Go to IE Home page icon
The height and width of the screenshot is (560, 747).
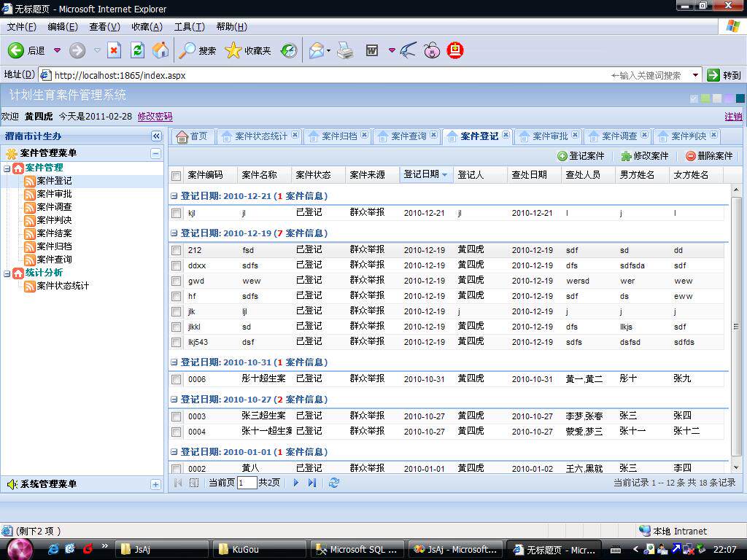160,50
